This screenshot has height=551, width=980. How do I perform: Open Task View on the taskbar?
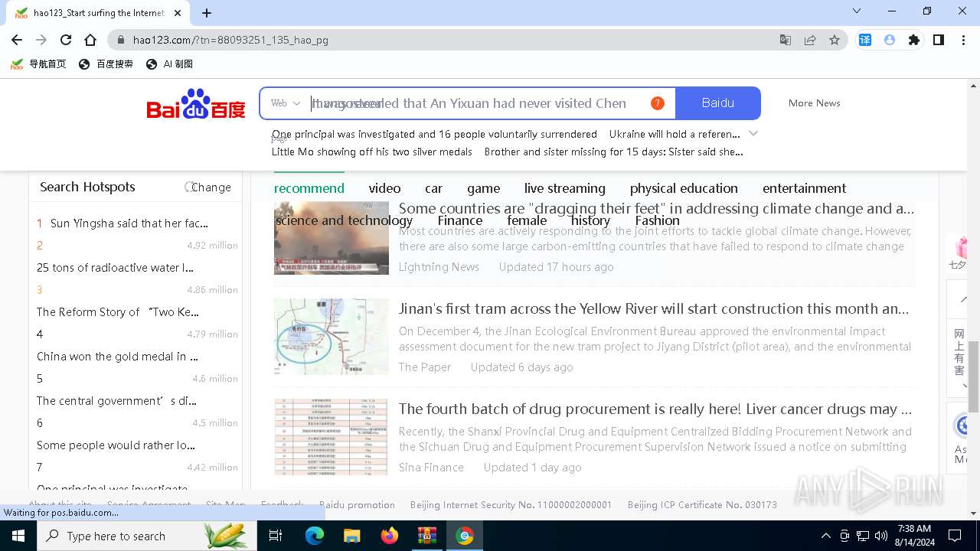click(x=276, y=536)
